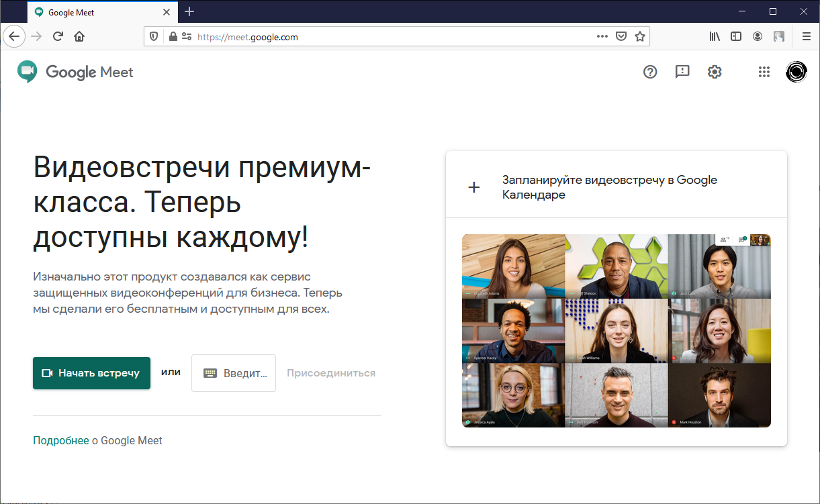
Task: Minimize the Firefox window
Action: 742,11
